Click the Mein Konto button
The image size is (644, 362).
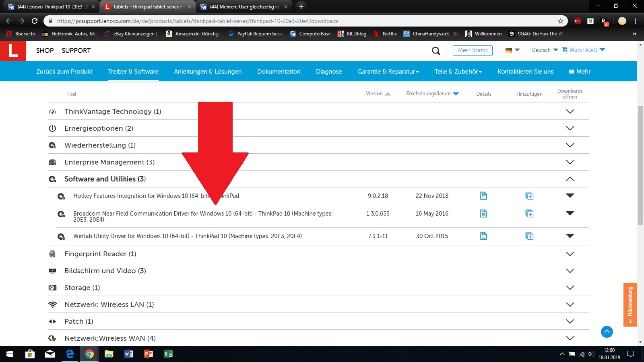473,50
